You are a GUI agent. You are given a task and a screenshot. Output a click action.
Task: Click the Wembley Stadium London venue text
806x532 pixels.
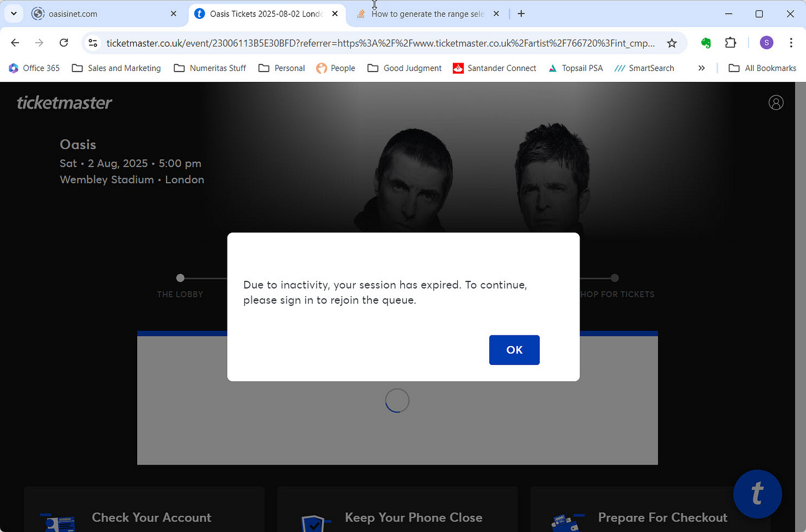(x=132, y=179)
